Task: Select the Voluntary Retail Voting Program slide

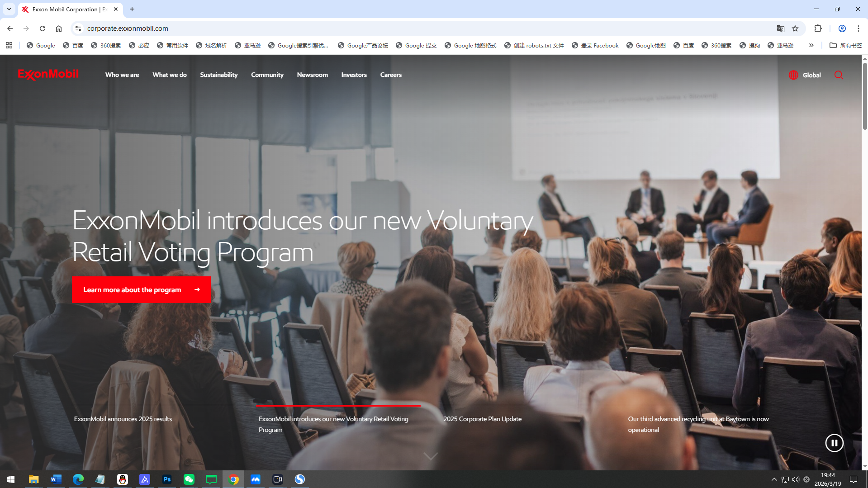Action: [x=333, y=424]
